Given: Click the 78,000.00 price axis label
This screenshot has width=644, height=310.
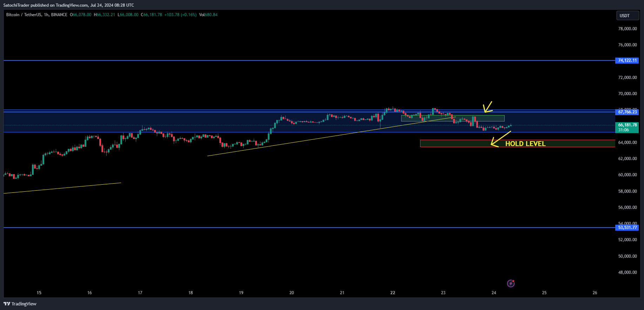Looking at the screenshot, I should pyautogui.click(x=628, y=29).
